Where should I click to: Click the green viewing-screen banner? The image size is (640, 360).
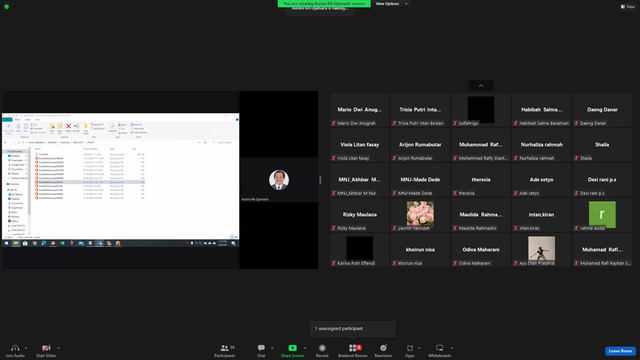pyautogui.click(x=324, y=3)
